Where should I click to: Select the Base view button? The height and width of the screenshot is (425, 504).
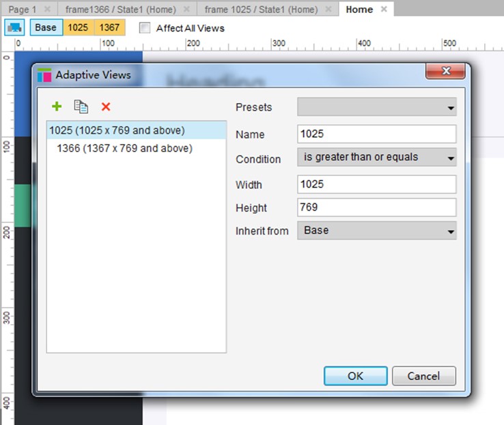coord(46,27)
